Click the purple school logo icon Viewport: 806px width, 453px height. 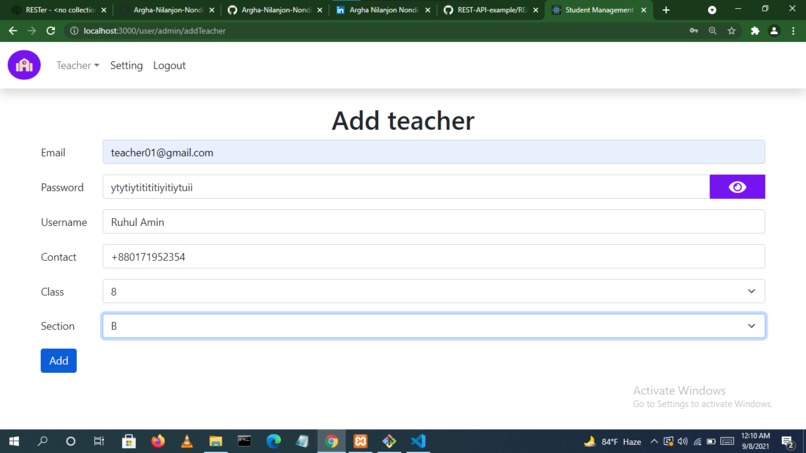tap(24, 65)
